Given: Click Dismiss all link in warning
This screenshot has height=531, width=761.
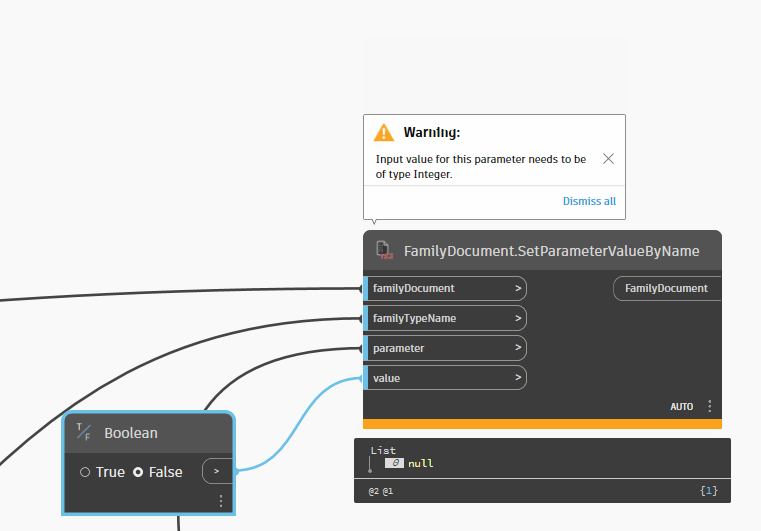Looking at the screenshot, I should 589,201.
